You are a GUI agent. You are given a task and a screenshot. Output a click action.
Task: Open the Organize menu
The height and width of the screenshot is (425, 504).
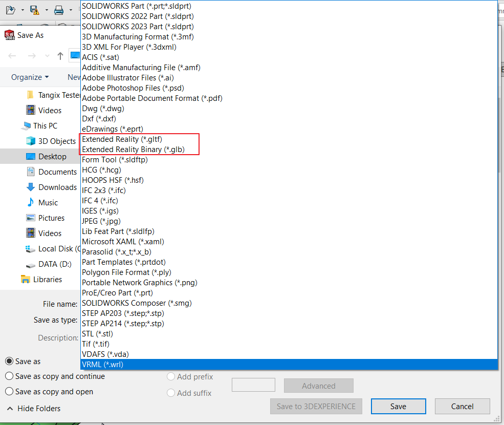click(x=30, y=77)
